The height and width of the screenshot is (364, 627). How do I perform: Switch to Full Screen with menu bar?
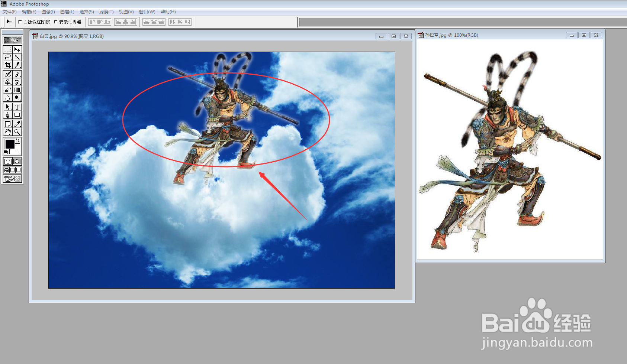click(x=12, y=170)
